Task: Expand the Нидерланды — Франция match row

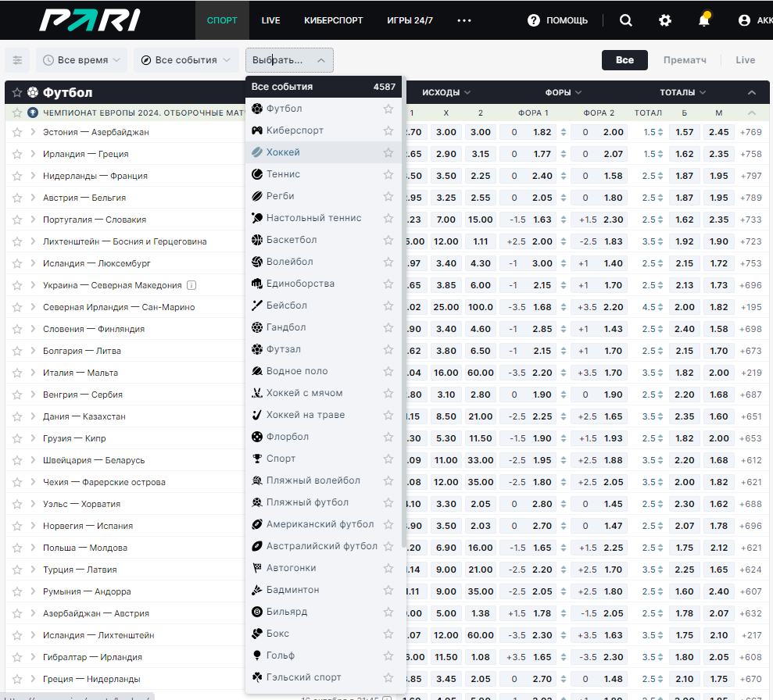Action: coord(33,176)
